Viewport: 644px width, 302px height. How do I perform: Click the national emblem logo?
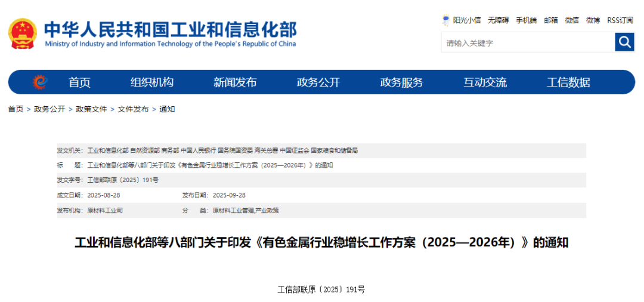coord(23,33)
